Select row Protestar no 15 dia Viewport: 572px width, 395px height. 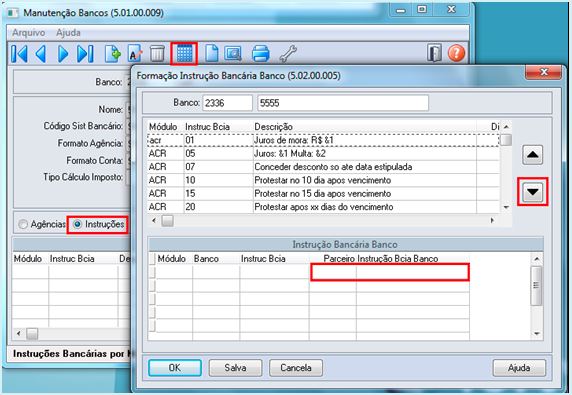(323, 194)
